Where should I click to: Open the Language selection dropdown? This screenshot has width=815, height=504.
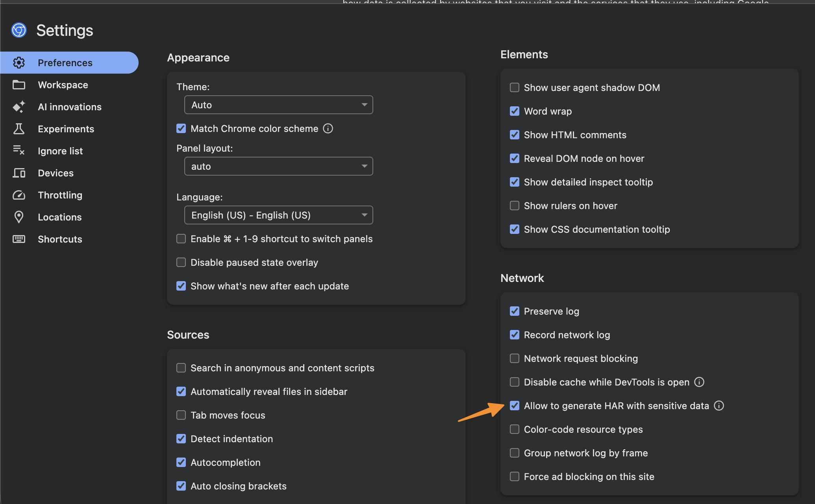coord(278,215)
